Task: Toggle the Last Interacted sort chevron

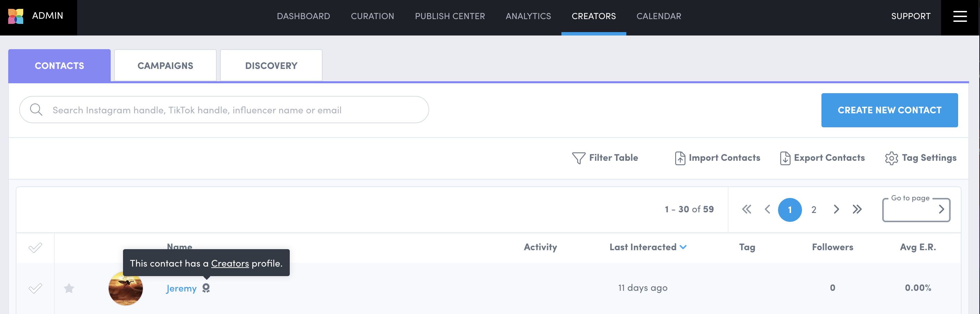Action: [x=683, y=247]
